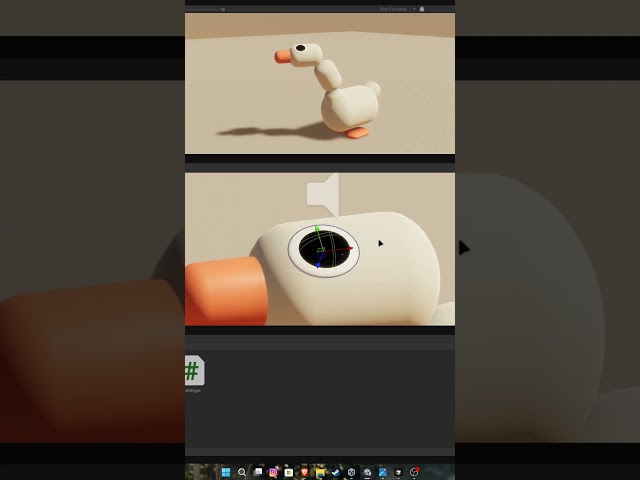Open Task View on the taskbar
Image resolution: width=640 pixels, height=480 pixels.
point(258,472)
